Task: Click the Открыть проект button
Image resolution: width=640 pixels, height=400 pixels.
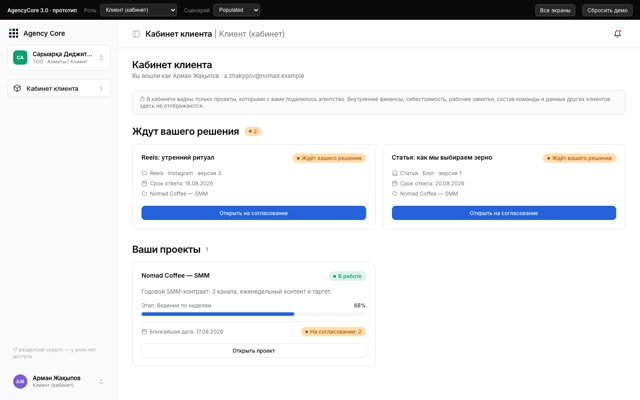Action: coord(253,351)
